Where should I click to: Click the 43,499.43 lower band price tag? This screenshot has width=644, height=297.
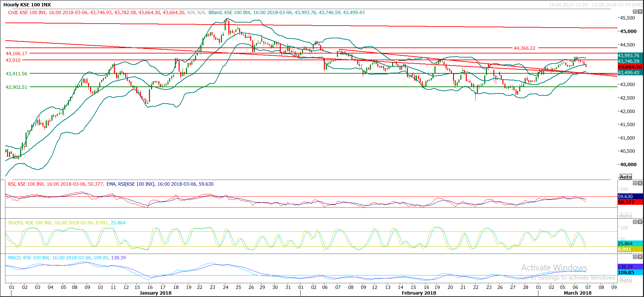[x=631, y=73]
